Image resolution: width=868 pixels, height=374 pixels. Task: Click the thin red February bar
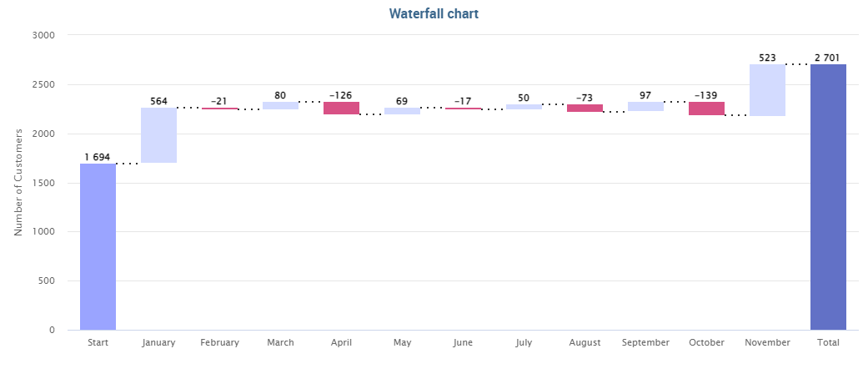tap(220, 109)
